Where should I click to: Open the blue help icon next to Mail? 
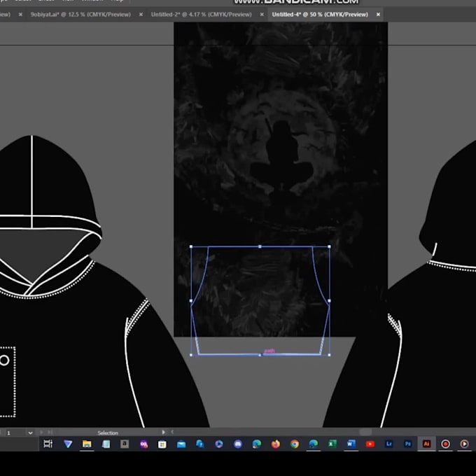pos(200,444)
